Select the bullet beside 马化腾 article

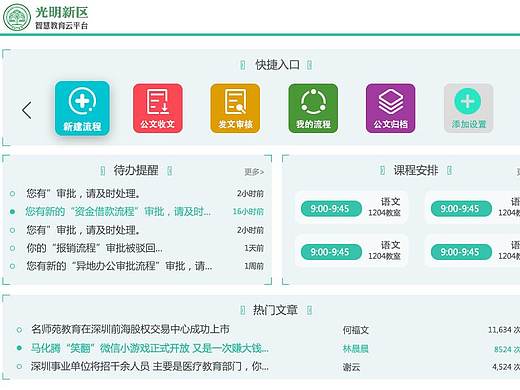pos(19,348)
